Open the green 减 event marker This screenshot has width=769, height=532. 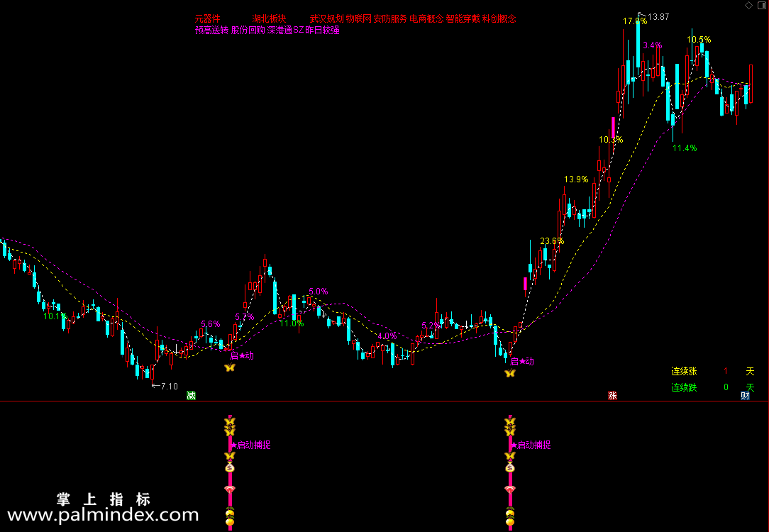[x=192, y=395]
